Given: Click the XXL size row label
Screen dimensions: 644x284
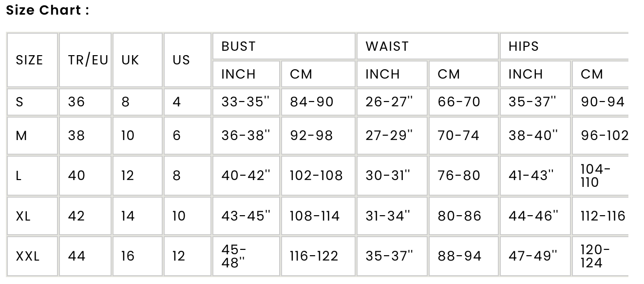Looking at the screenshot, I should click(x=28, y=256).
